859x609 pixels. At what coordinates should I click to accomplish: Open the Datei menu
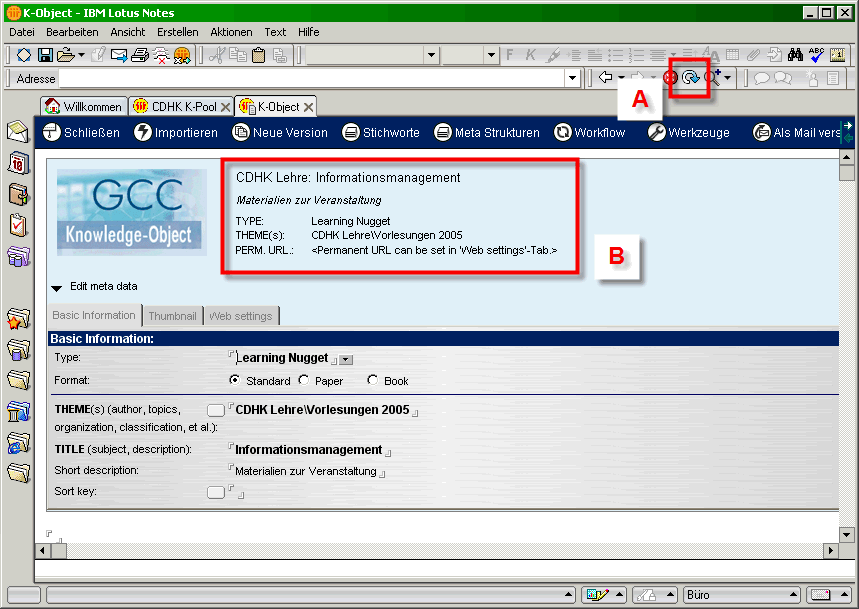click(x=21, y=32)
